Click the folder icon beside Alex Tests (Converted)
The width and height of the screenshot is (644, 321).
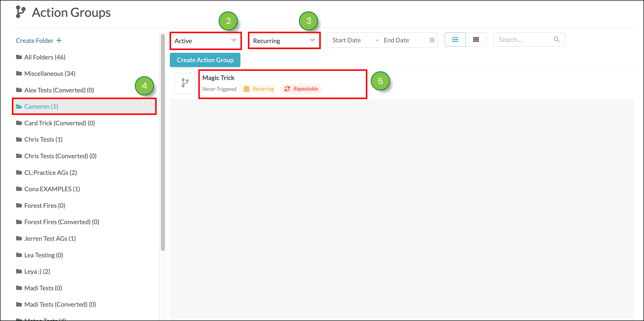click(19, 90)
